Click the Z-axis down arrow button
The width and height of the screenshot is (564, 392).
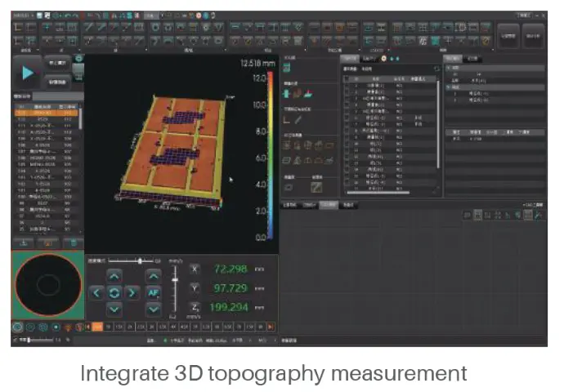(153, 310)
